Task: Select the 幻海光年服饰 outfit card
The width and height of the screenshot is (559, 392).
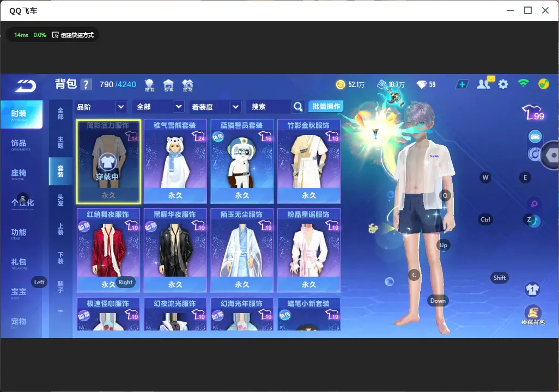Action: tap(242, 314)
